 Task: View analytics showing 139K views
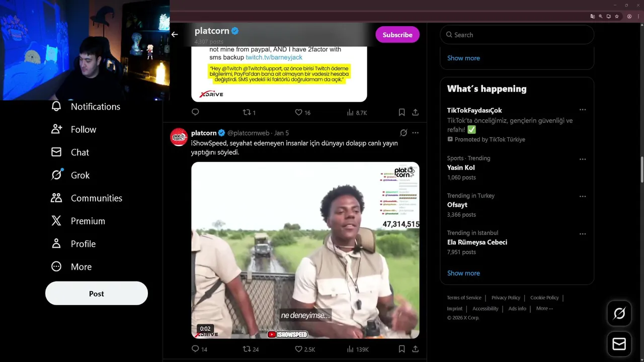(358, 349)
